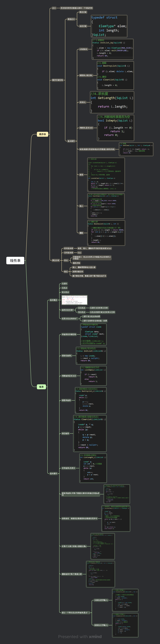Open the typedef struct Lnode code image

click(x=93, y=334)
